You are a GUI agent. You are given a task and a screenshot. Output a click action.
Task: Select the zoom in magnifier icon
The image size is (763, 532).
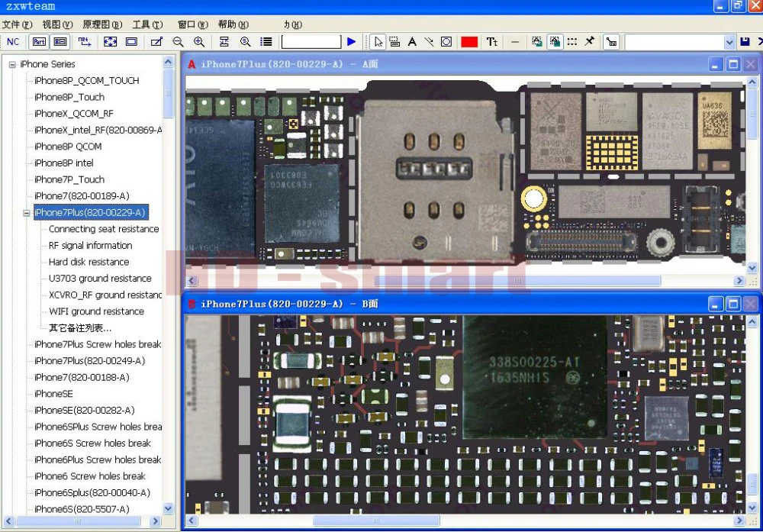[199, 42]
